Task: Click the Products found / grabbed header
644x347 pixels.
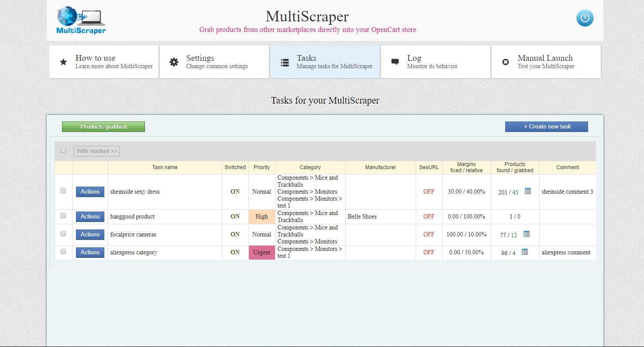Action: click(x=515, y=167)
